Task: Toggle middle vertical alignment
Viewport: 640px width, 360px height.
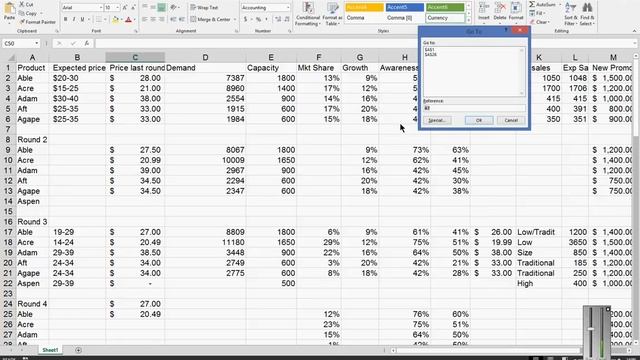Action: click(x=153, y=7)
